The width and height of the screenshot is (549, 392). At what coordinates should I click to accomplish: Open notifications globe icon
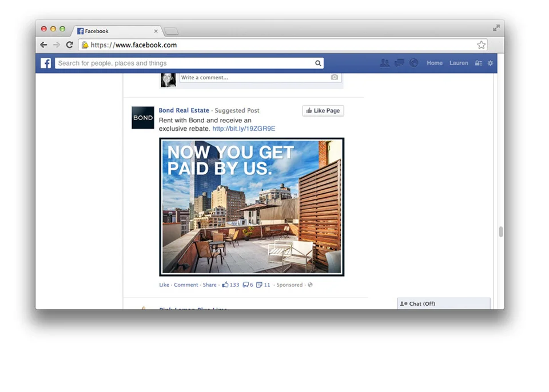coord(414,63)
